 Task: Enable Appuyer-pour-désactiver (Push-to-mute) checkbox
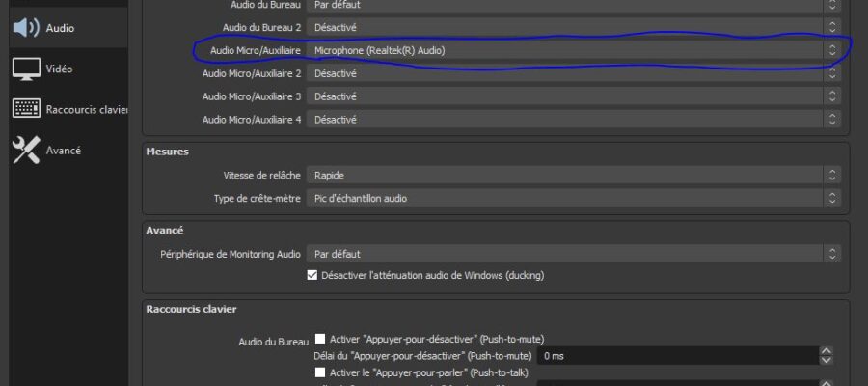pyautogui.click(x=320, y=339)
